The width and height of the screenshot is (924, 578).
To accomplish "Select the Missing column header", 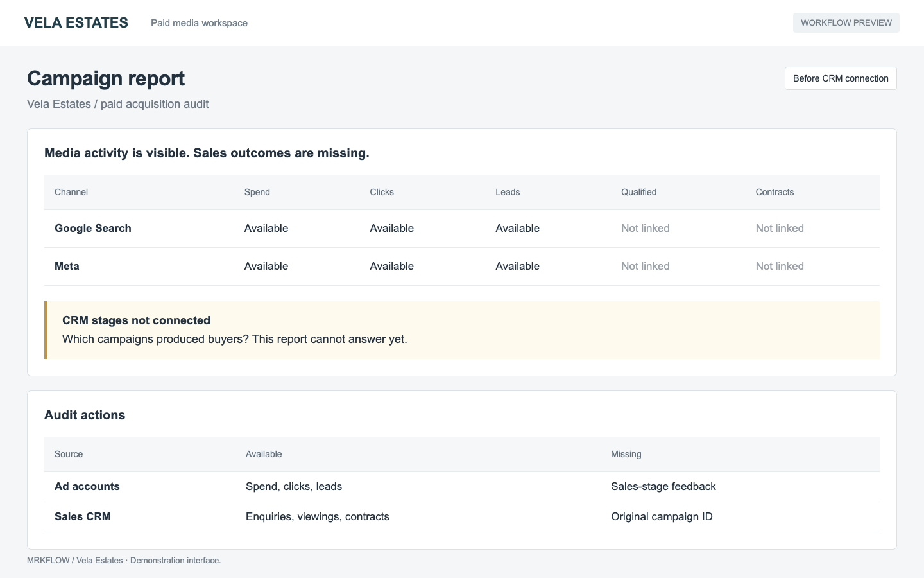I will pos(626,454).
